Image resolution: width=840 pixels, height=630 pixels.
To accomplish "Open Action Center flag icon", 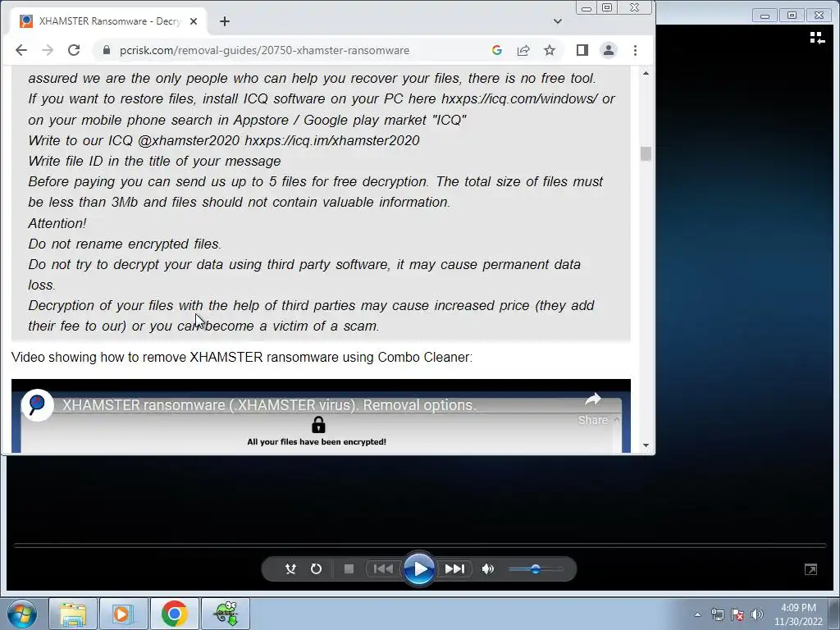I will coord(737,614).
